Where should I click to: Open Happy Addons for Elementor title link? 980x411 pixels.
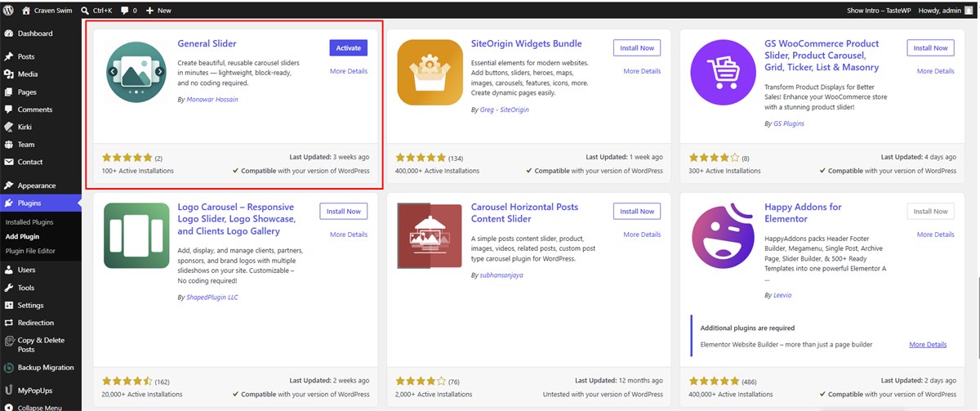click(804, 213)
